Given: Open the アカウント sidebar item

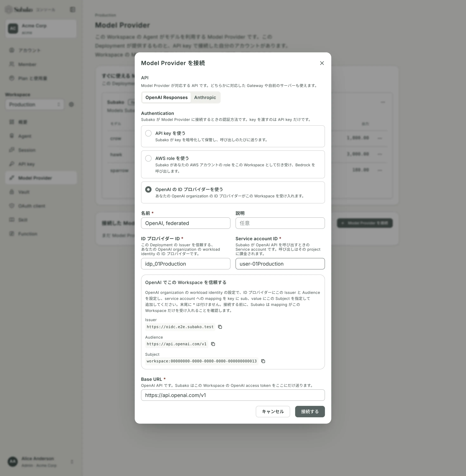Looking at the screenshot, I should coord(41,50).
